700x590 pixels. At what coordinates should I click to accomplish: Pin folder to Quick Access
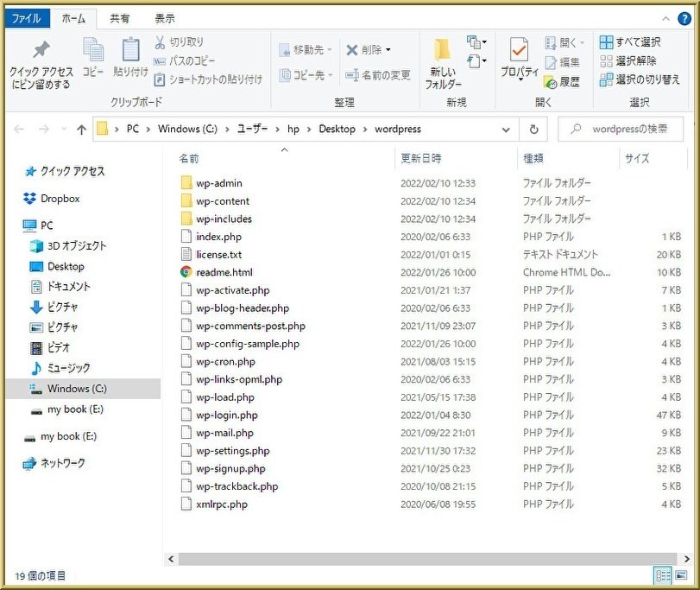41,65
